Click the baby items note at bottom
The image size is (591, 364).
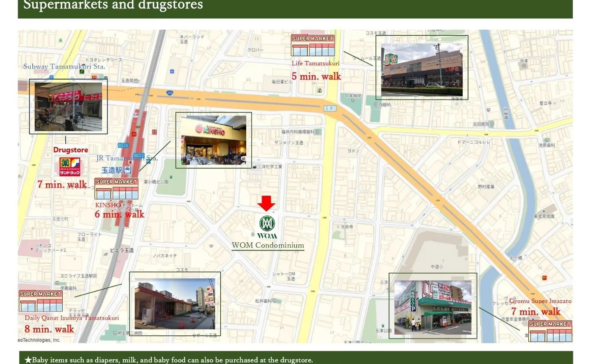point(169,360)
